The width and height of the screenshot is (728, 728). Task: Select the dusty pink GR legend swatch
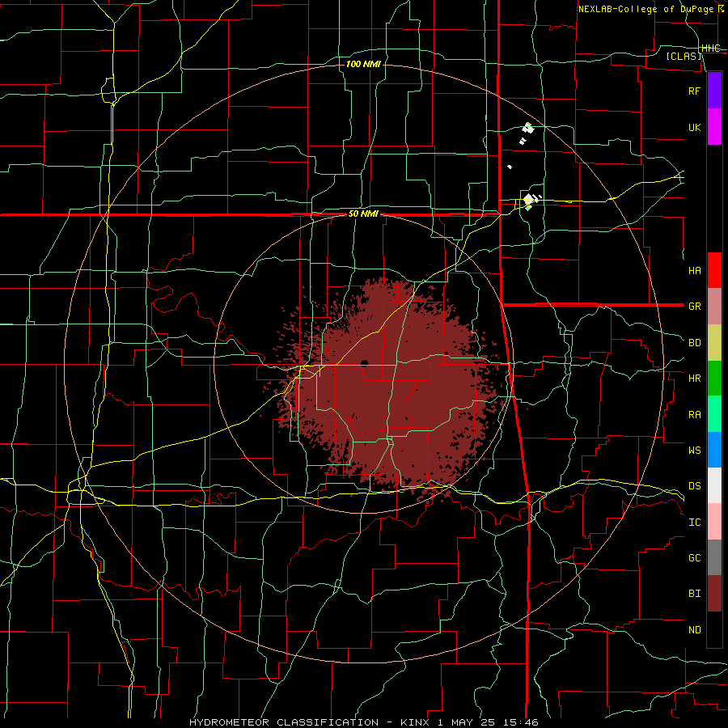point(714,306)
